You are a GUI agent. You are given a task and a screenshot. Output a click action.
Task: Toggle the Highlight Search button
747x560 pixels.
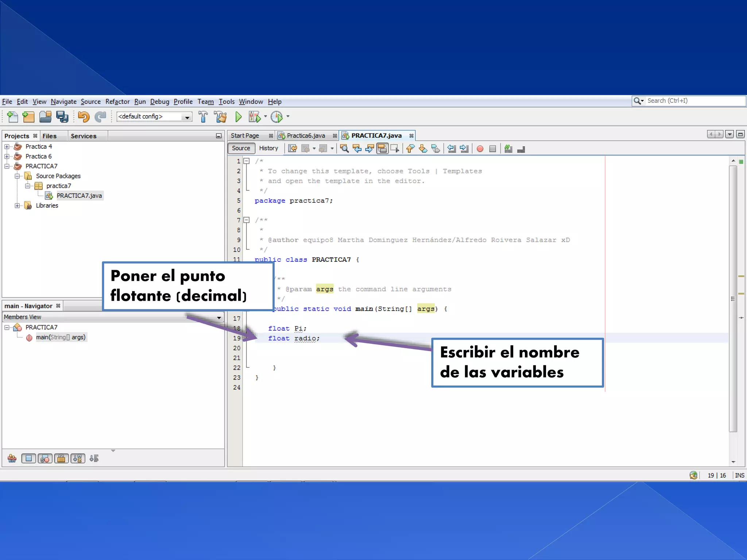point(382,149)
